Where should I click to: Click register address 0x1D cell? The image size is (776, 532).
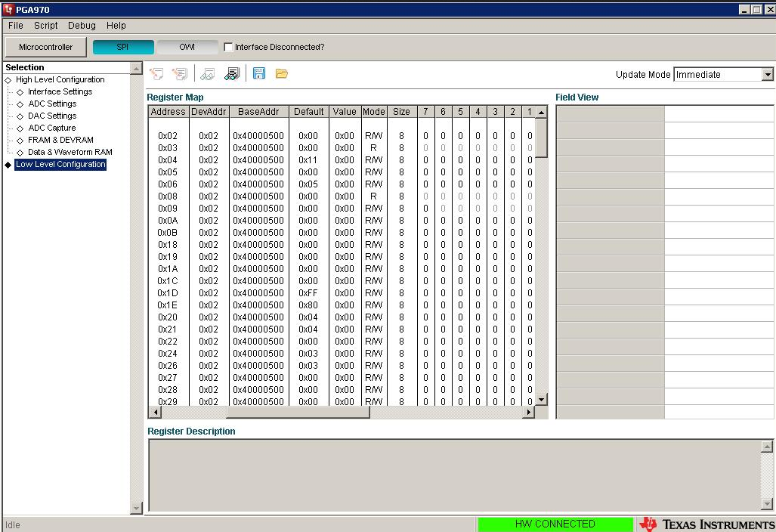pyautogui.click(x=168, y=293)
